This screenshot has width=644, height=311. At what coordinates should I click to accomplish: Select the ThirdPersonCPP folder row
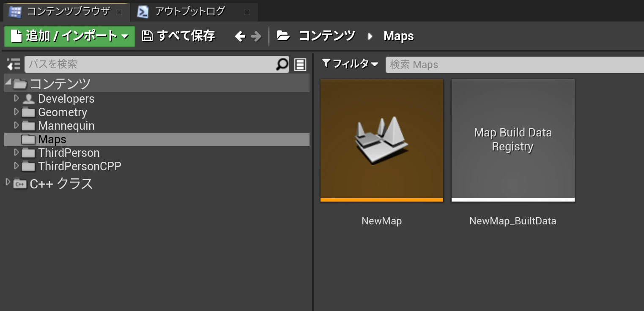(157, 166)
